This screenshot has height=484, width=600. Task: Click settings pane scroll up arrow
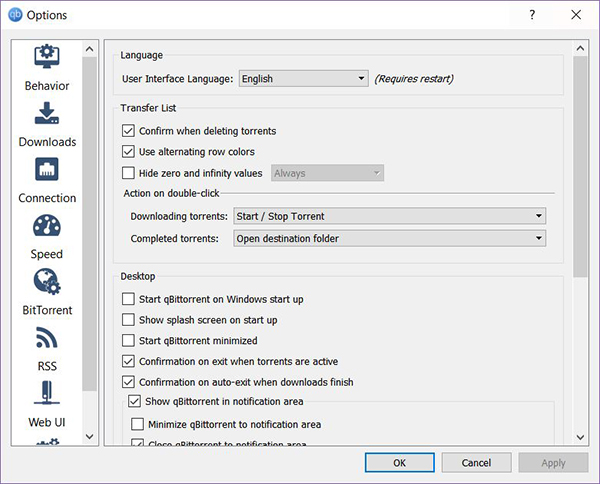coord(580,48)
